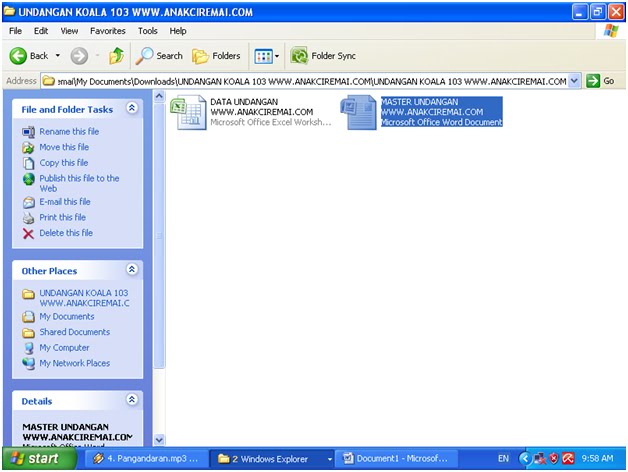Open the Search tool in toolbar
This screenshot has height=472, width=628.
159,56
